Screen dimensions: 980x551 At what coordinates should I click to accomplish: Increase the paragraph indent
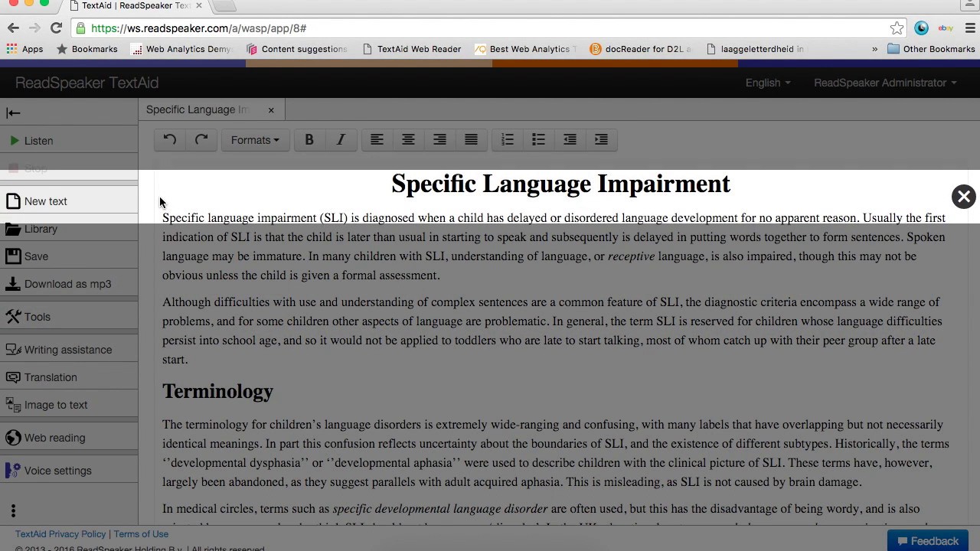click(x=601, y=140)
